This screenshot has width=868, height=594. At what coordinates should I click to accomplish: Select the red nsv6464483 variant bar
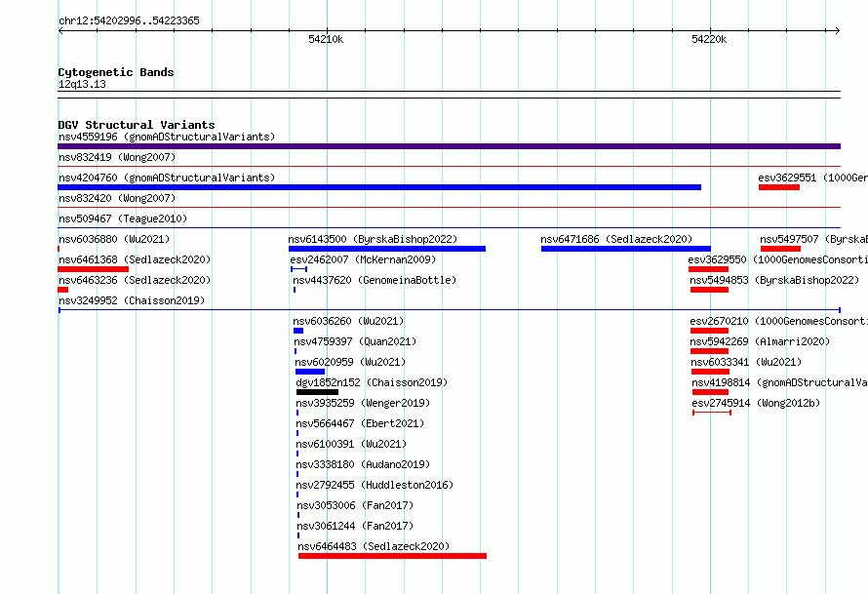click(392, 556)
